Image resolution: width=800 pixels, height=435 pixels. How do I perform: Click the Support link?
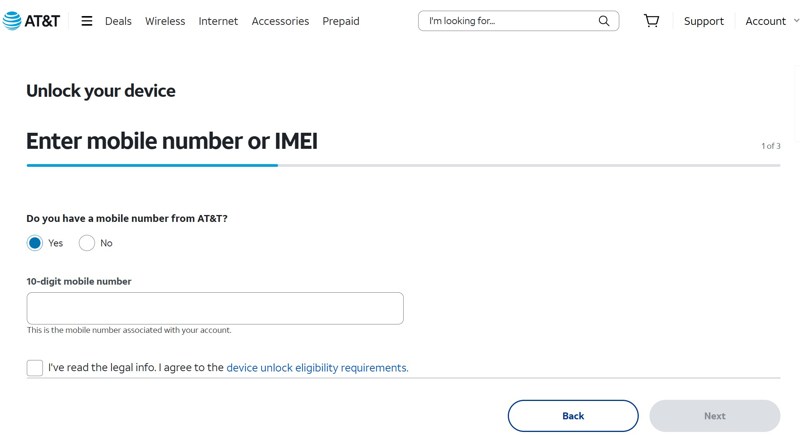click(704, 21)
